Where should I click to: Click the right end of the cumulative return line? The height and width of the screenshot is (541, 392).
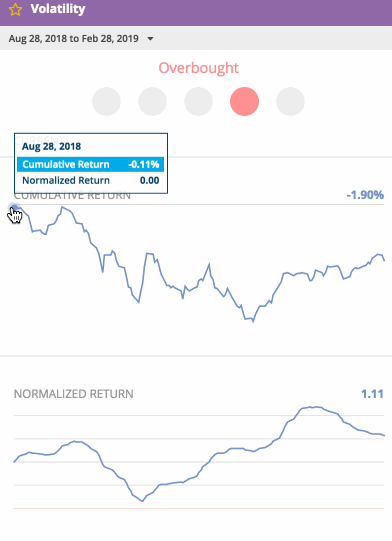[384, 260]
